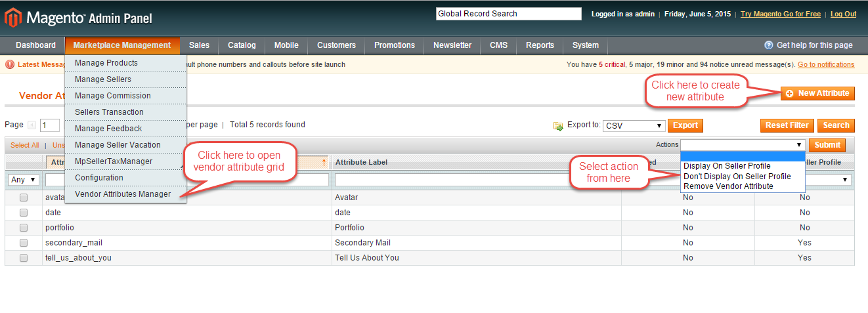
Task: Click the Tell Us About You cell
Action: [477, 258]
